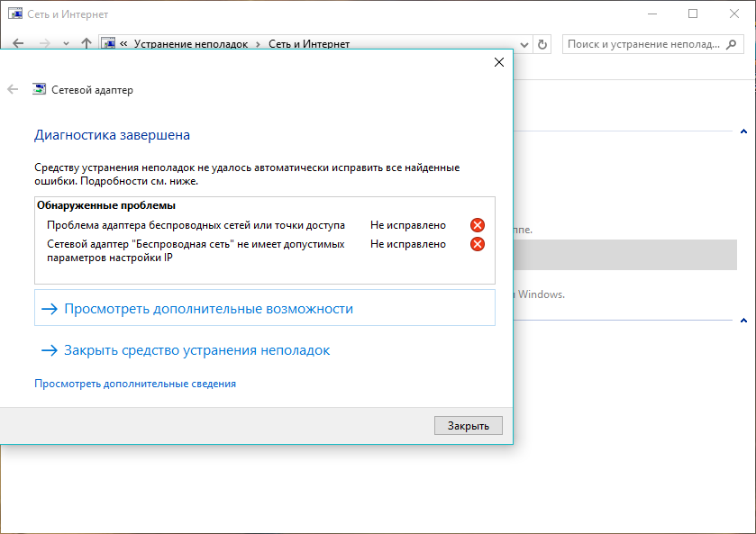Go back in the explorer window navigation

tap(18, 43)
